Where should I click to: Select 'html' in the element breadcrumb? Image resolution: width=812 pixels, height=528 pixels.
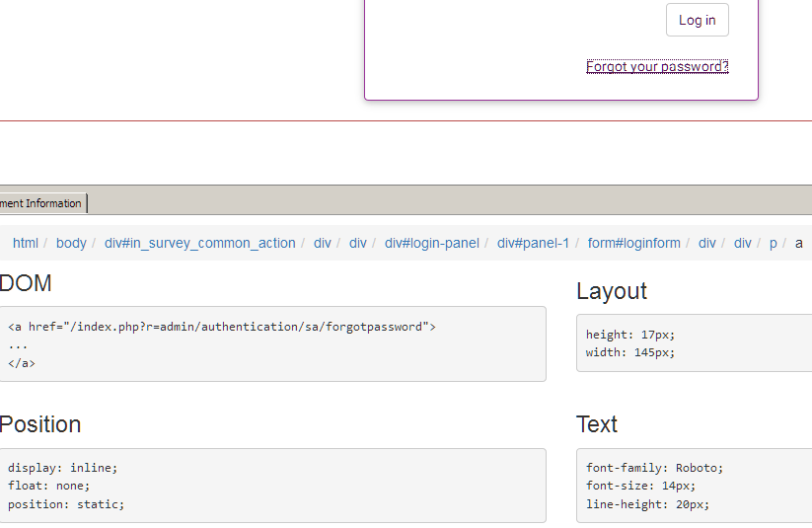(x=26, y=243)
